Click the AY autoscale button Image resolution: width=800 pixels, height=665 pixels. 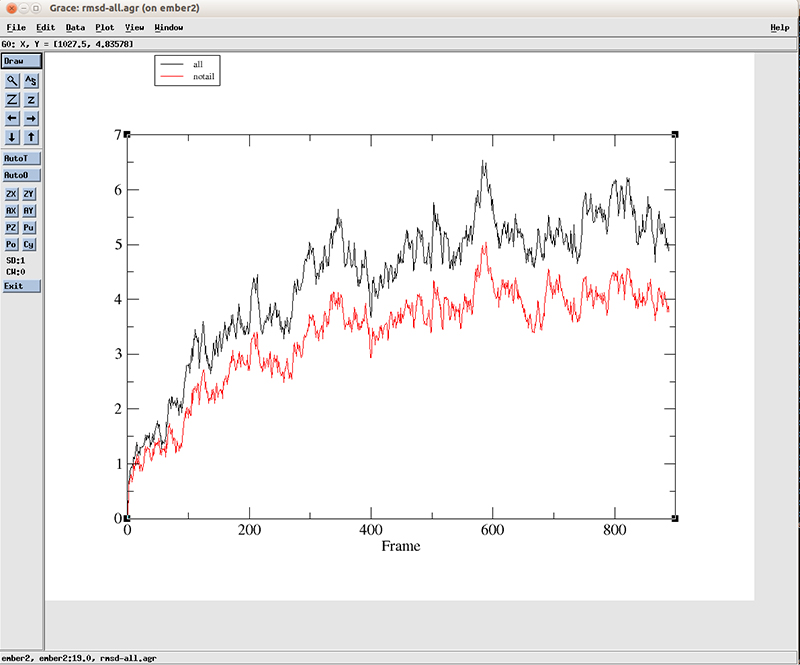(30, 211)
